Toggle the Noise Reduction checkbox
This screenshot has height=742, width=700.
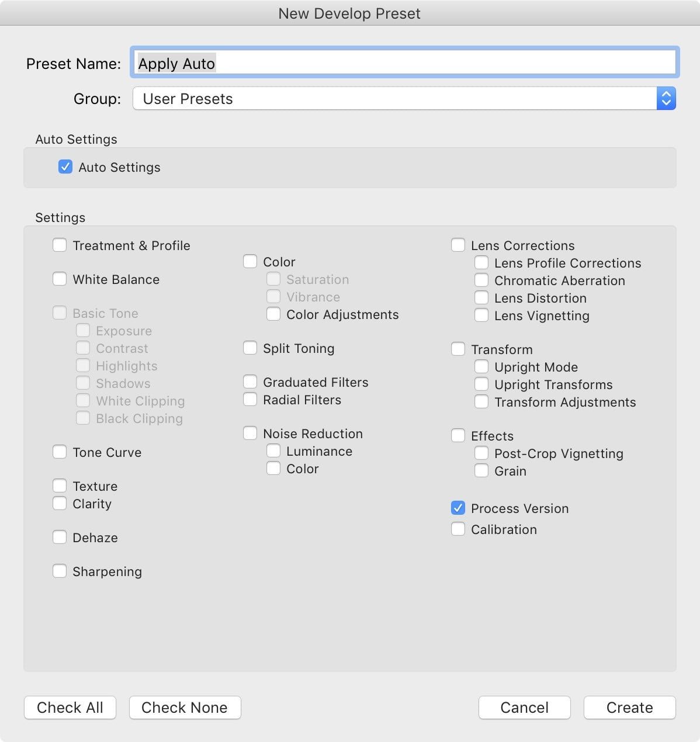250,434
